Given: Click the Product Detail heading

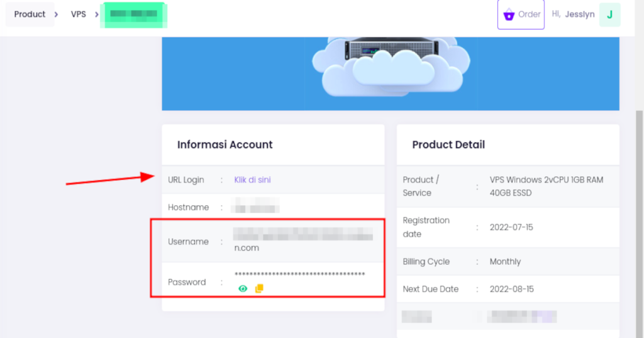Looking at the screenshot, I should click(448, 144).
